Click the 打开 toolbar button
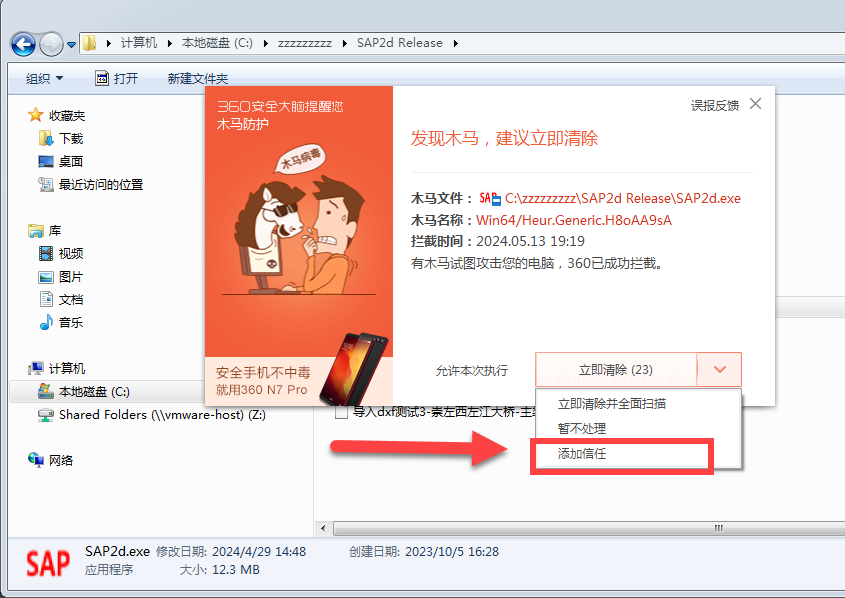Screen dimensions: 845x598 117,79
